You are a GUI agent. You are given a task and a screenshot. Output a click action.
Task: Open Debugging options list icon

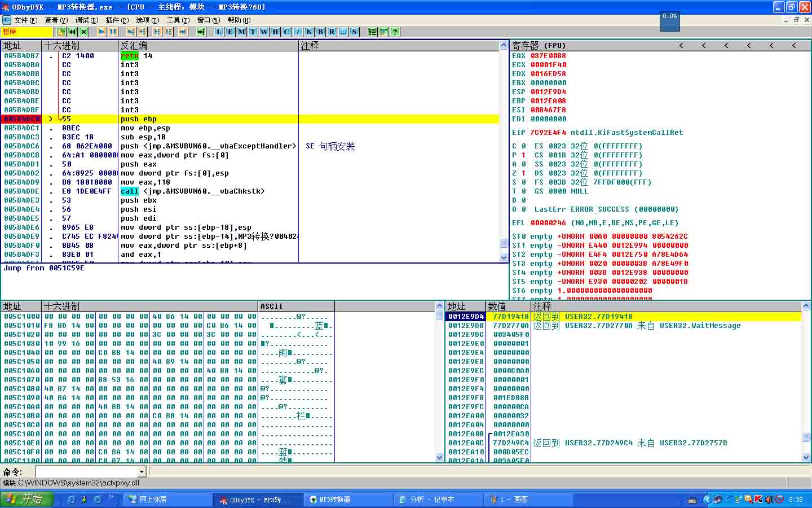pyautogui.click(x=372, y=32)
